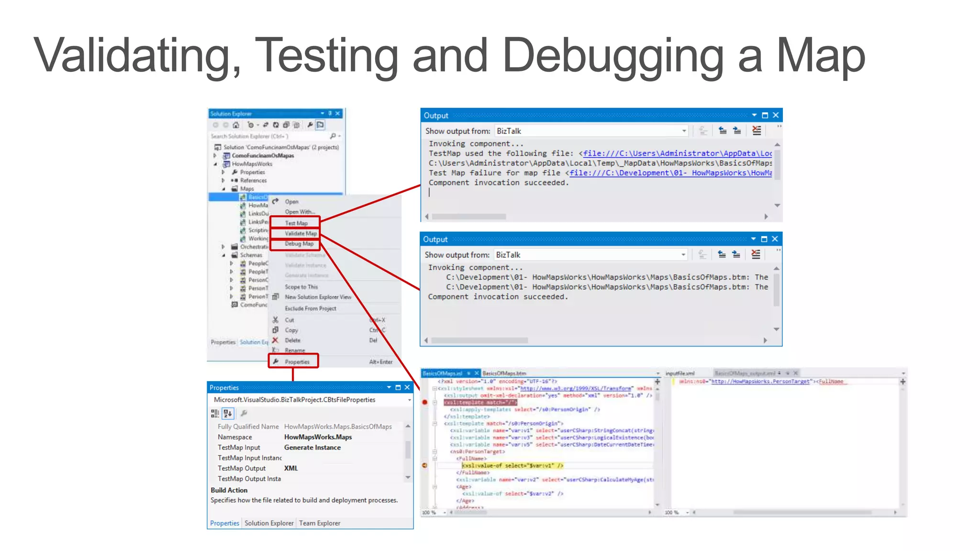Toggle the Preview Selected Items button in Solution Explorer
Image resolution: width=980 pixels, height=551 pixels.
321,125
